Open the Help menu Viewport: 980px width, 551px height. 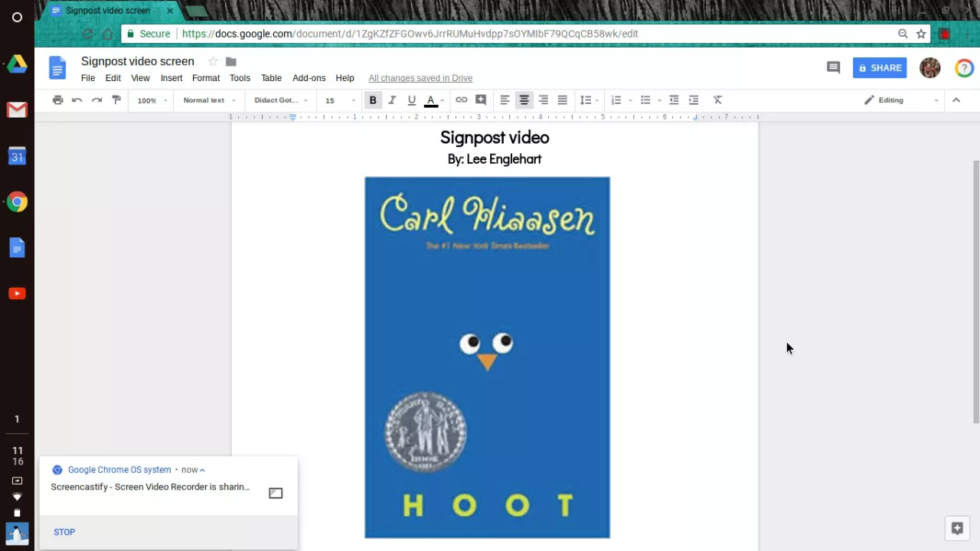pyautogui.click(x=345, y=78)
